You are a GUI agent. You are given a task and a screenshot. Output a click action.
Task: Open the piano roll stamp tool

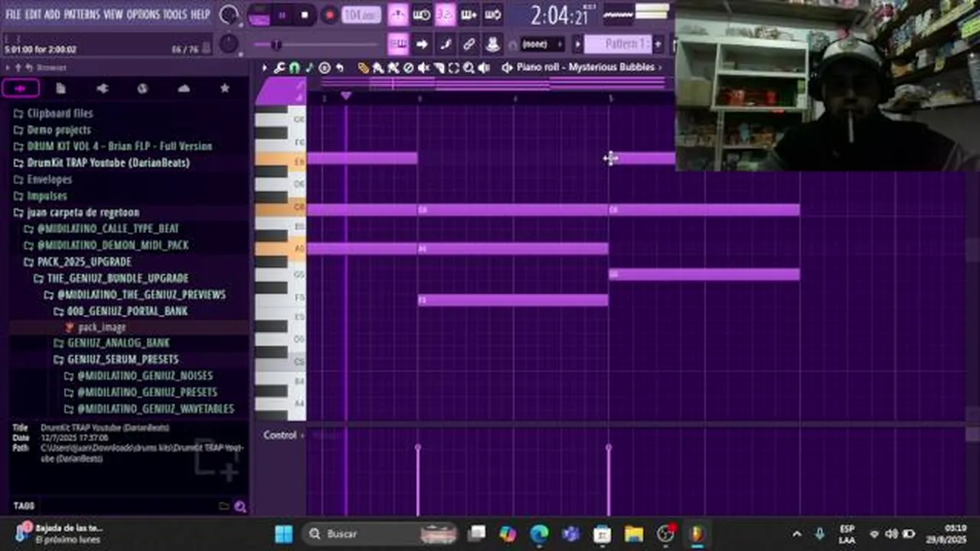pyautogui.click(x=325, y=68)
